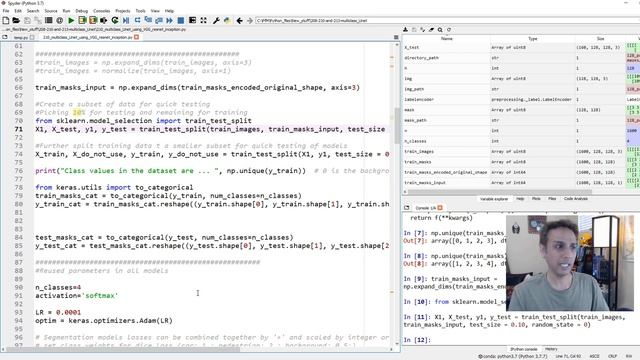Open the editor options hamburger menu
Image resolution: width=640 pixels, height=360 pixels.
click(396, 37)
